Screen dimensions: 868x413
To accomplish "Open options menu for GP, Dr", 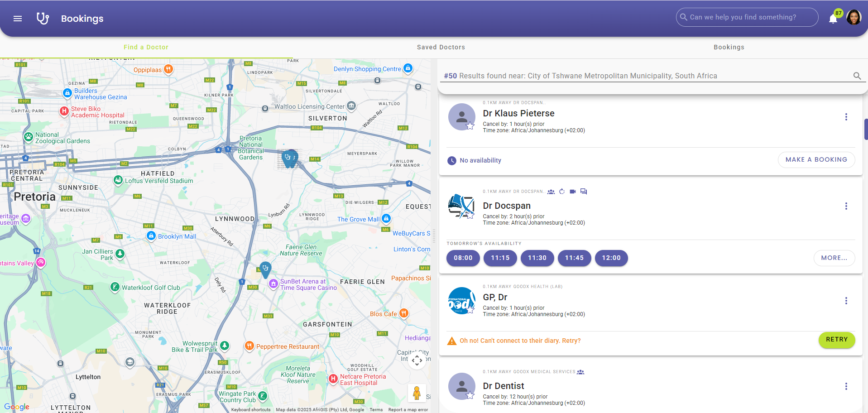I will tap(846, 301).
